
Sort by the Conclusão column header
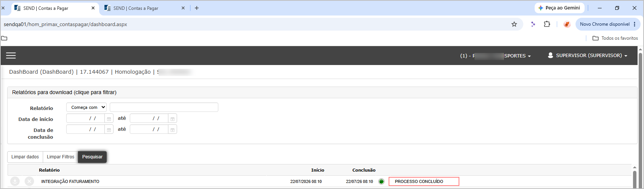pos(364,170)
